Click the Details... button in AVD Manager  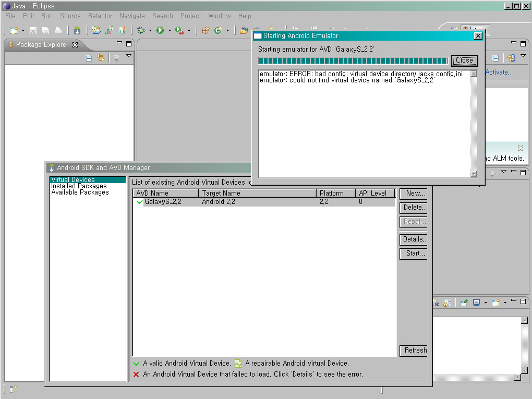[x=414, y=239]
